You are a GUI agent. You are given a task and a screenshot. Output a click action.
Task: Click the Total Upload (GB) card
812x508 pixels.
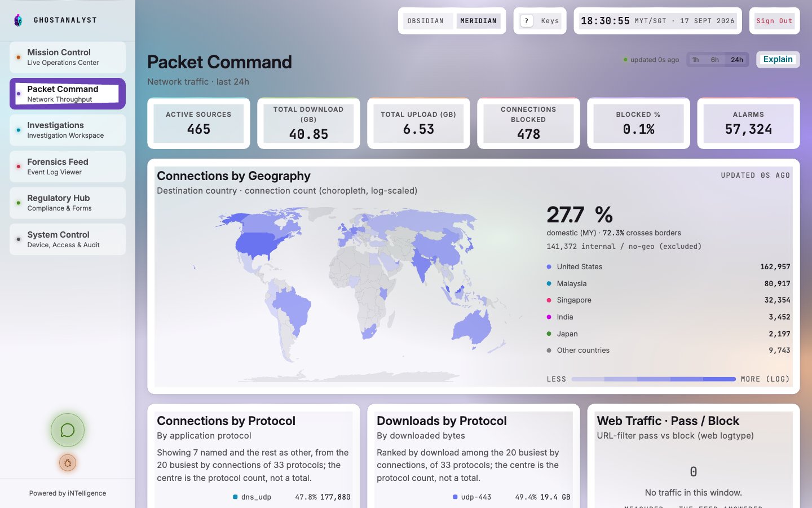[x=418, y=123]
